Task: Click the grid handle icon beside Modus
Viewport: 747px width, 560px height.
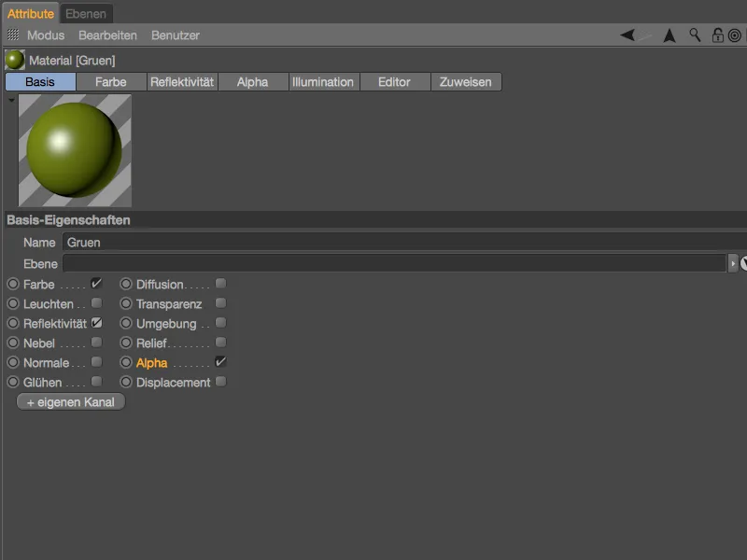Action: tap(13, 35)
